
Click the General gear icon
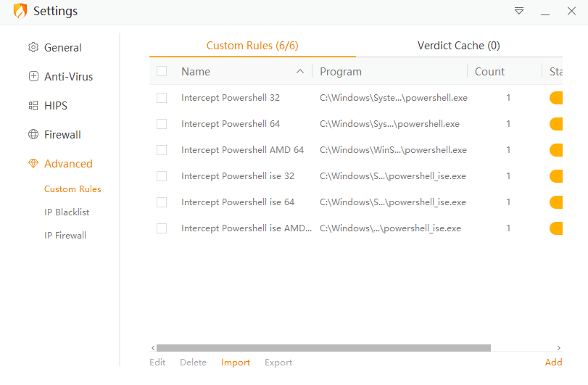33,48
